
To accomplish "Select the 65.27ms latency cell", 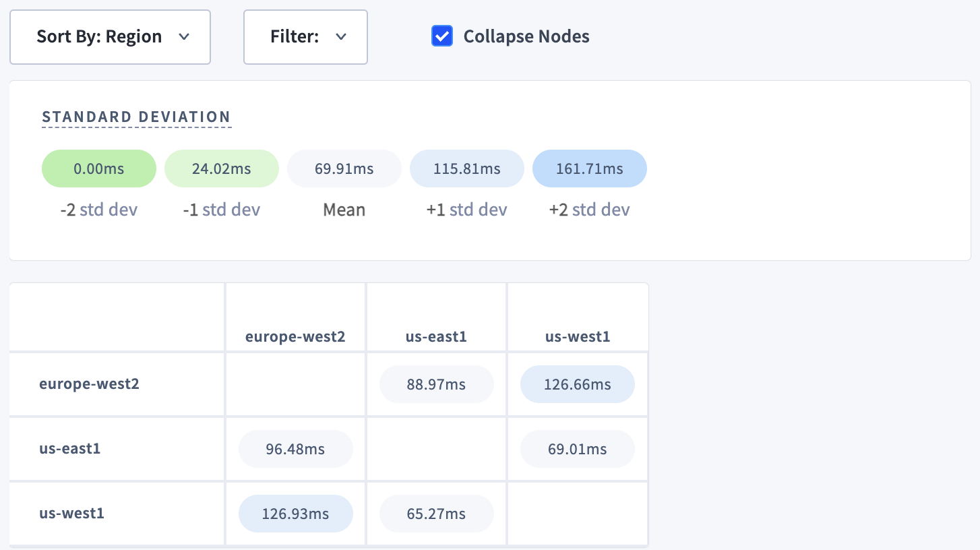I will [x=436, y=513].
